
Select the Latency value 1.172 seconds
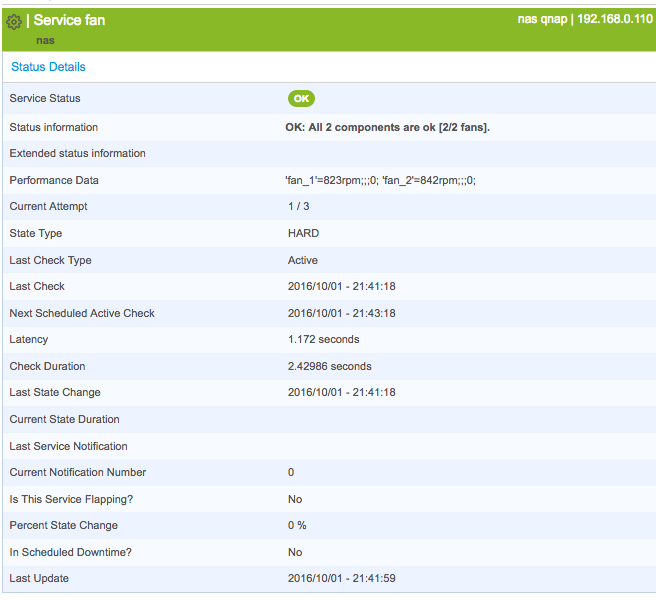323,340
